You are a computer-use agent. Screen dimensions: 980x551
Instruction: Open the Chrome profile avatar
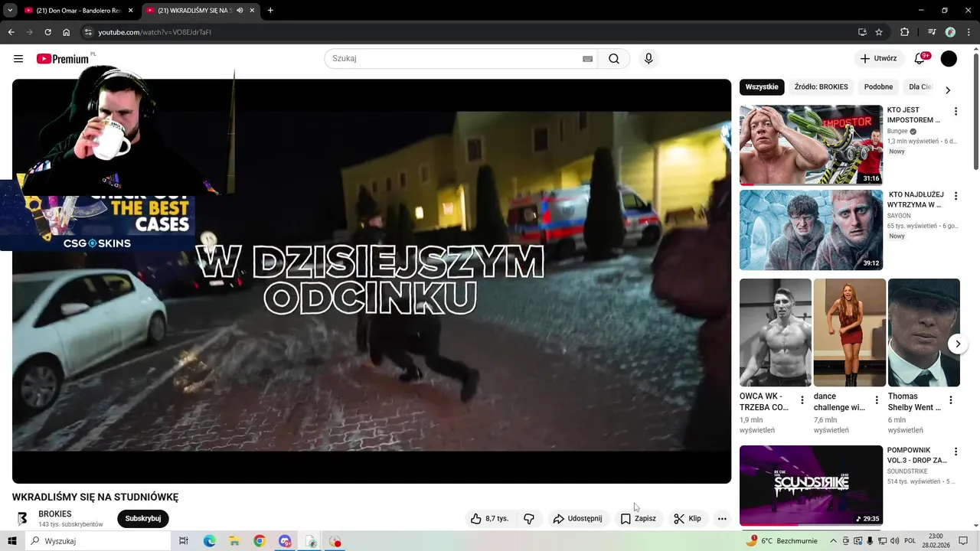950,32
